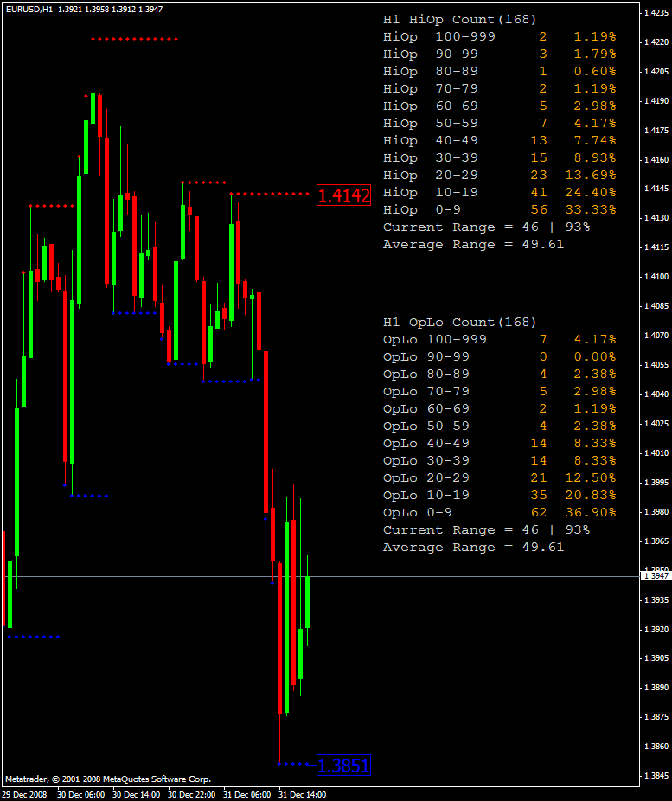The height and width of the screenshot is (801, 672).
Task: Click the Metatrader copyright text
Action: point(108,779)
